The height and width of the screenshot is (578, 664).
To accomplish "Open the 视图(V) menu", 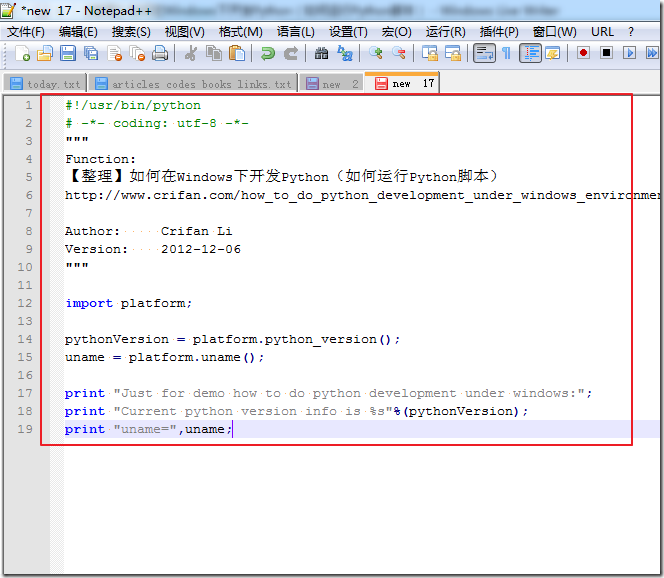I will pyautogui.click(x=185, y=32).
